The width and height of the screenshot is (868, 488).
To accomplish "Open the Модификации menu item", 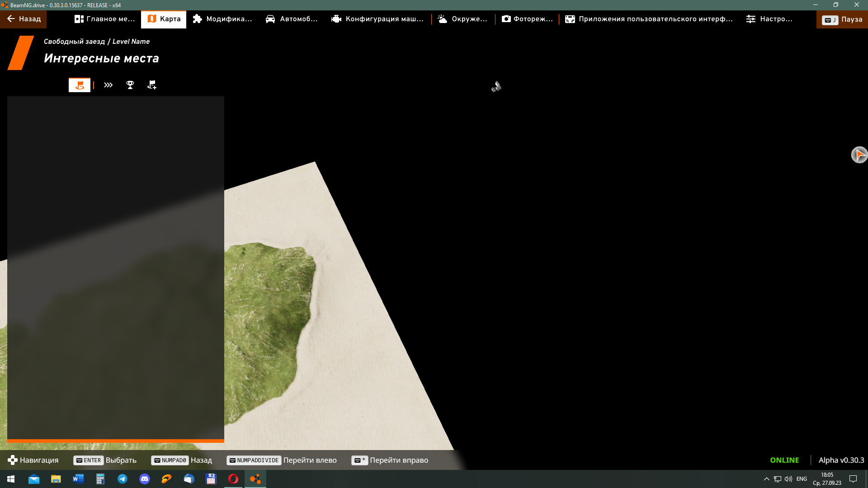I will click(222, 19).
